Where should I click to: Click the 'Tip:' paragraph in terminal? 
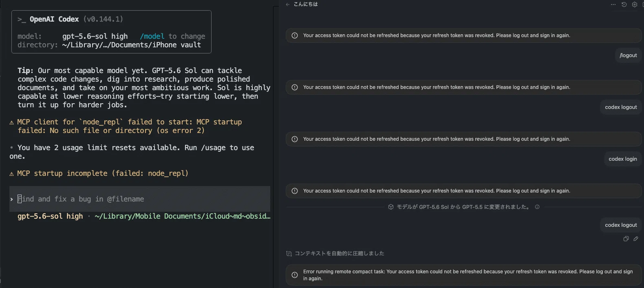144,88
